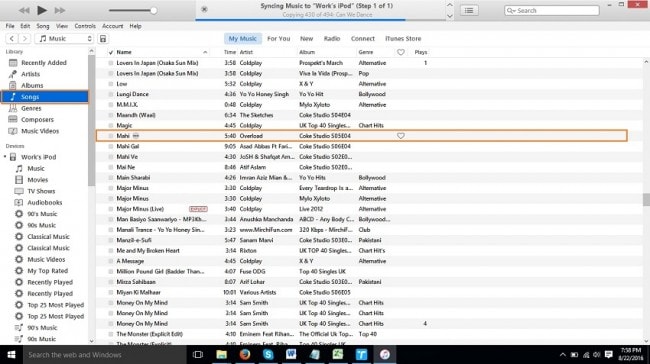
Task: Open the View menu
Action: pos(62,26)
